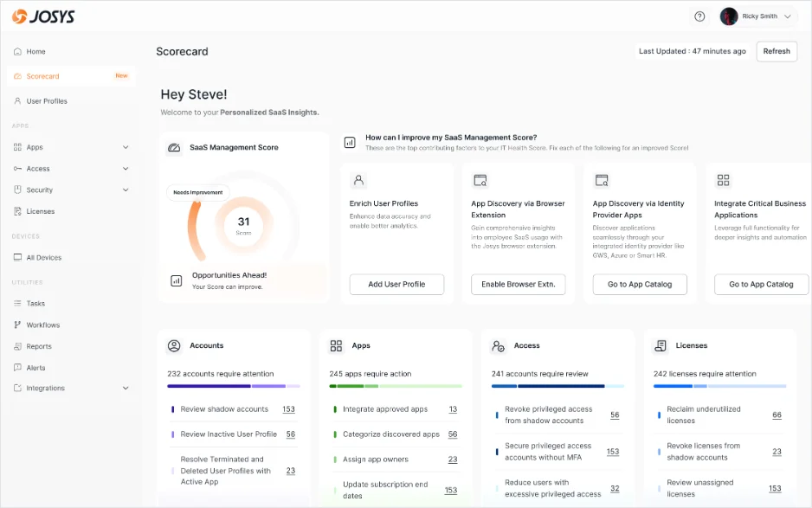
Task: Expand the Apps sidebar menu chevron
Action: coord(126,147)
